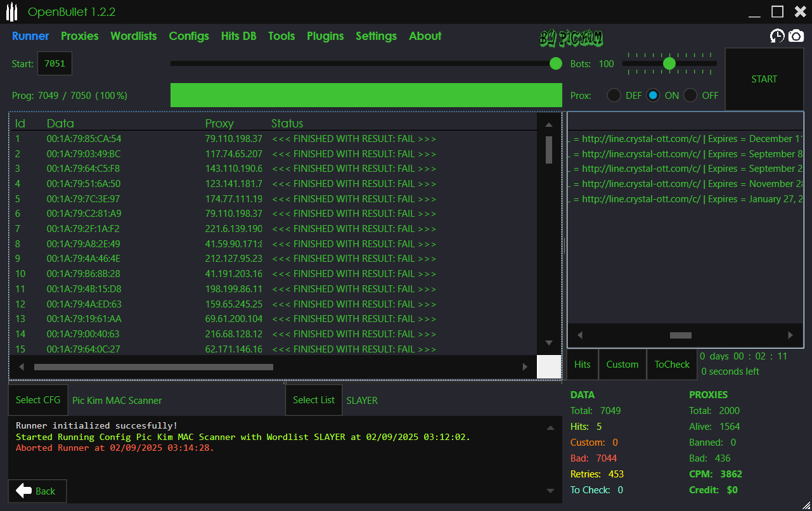Click the SLAYER wordlist name

pos(362,401)
